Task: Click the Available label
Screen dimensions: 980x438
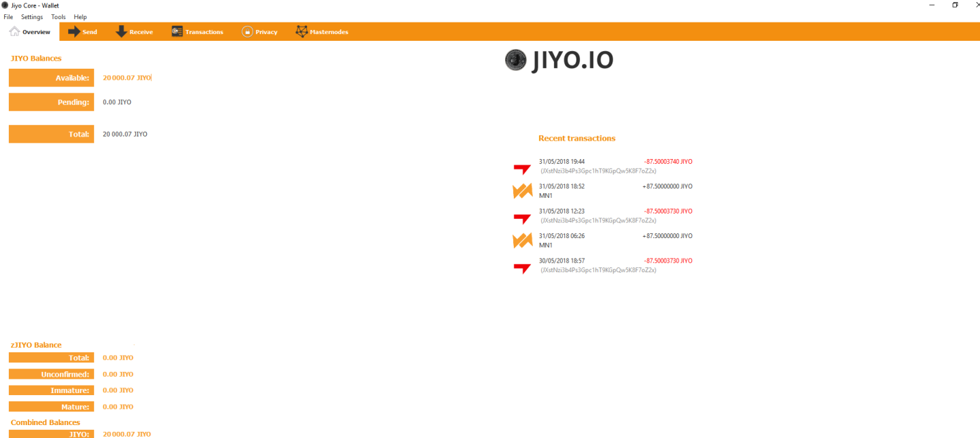Action: point(51,78)
